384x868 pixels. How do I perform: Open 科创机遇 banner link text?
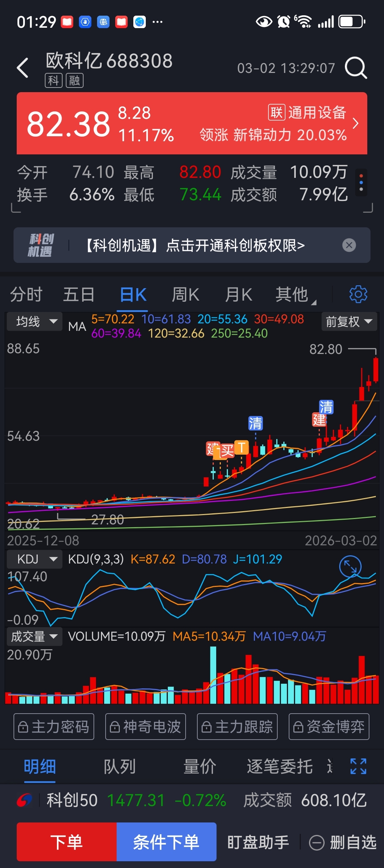point(194,245)
